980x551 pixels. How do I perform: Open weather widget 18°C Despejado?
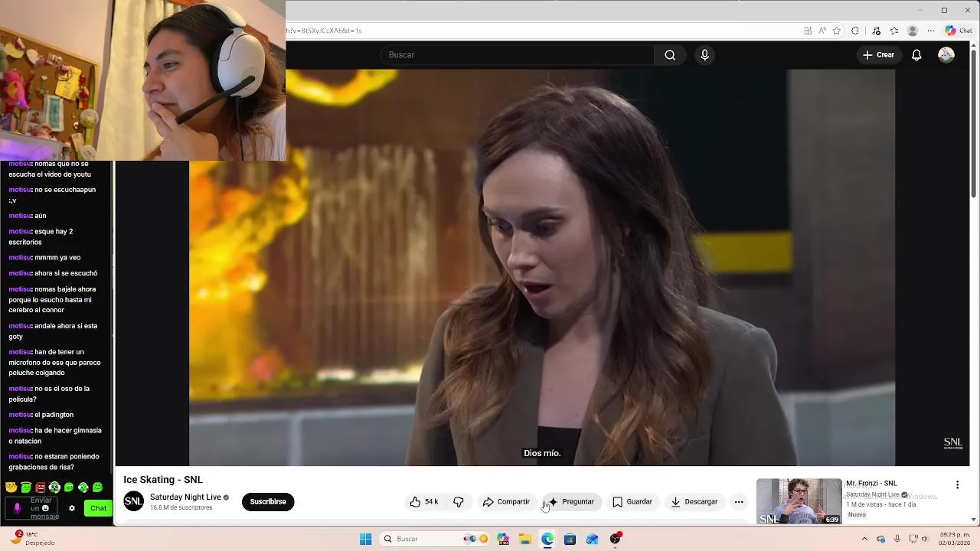[x=32, y=539]
